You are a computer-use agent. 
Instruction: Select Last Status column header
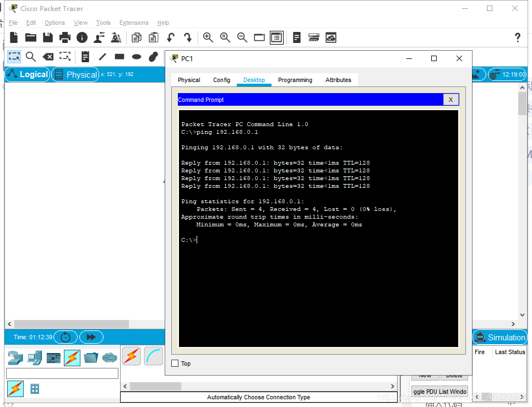click(510, 352)
